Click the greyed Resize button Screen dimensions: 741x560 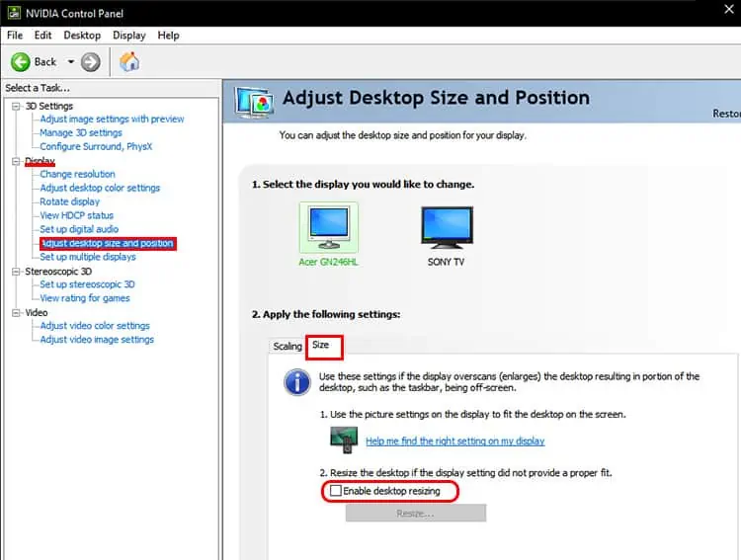pyautogui.click(x=416, y=514)
